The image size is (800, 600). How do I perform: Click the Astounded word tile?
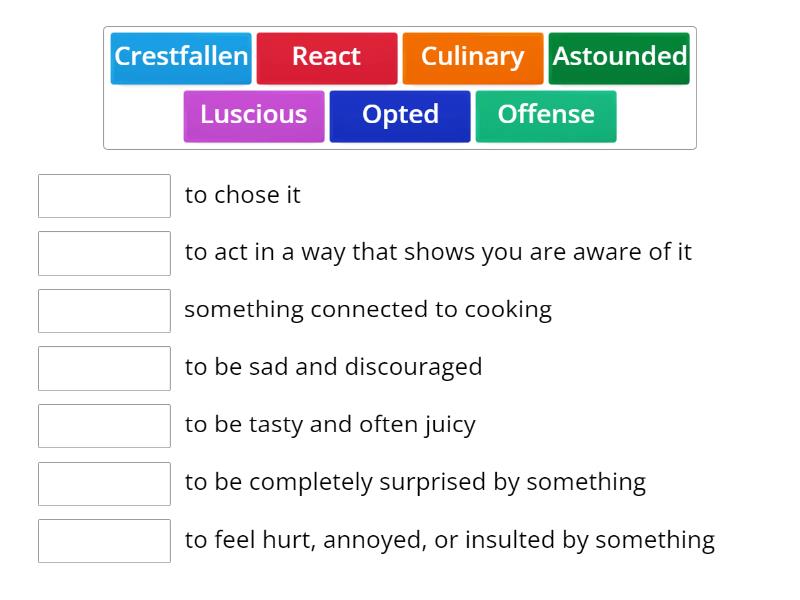pos(619,57)
